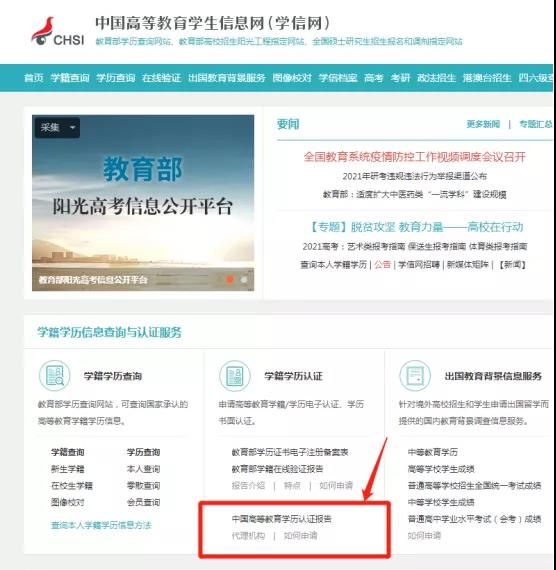Click 学信网招聘 link
The height and width of the screenshot is (570, 556).
[419, 265]
